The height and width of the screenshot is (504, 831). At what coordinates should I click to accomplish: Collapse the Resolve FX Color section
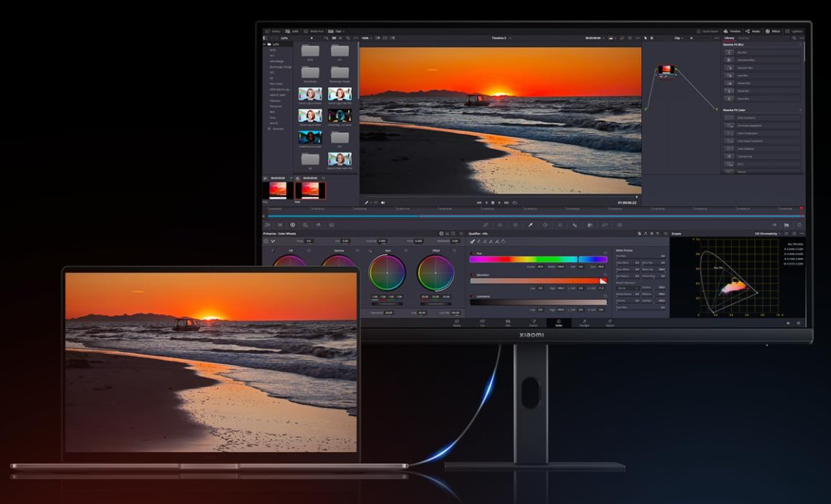tap(800, 110)
